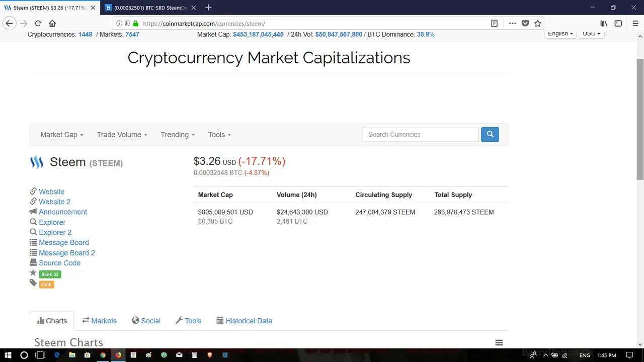Go to the browser home page
644x362 pixels.
[x=52, y=23]
